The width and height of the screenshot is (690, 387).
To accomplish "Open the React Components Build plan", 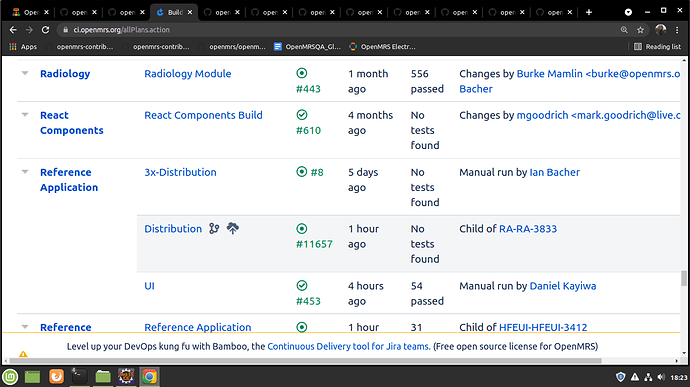I will (x=203, y=115).
